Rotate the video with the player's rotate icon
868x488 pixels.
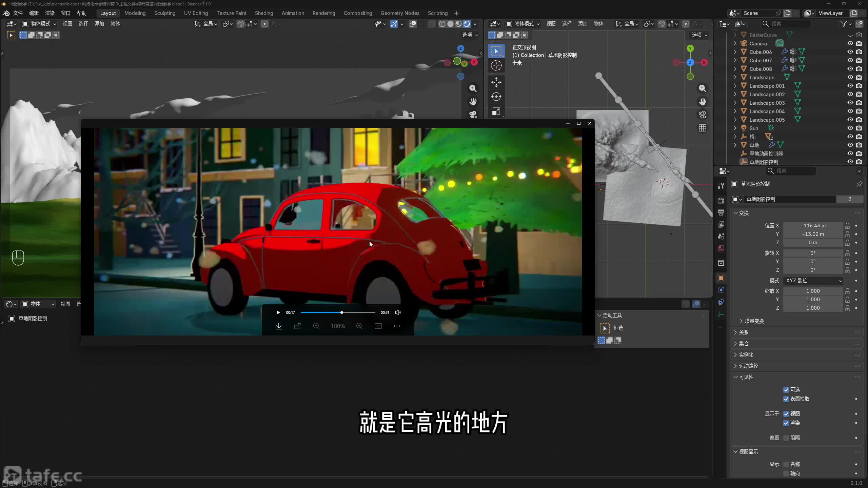297,326
